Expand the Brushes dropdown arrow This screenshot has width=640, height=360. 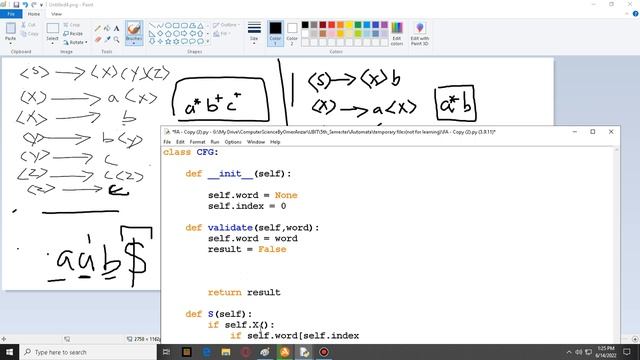click(134, 42)
